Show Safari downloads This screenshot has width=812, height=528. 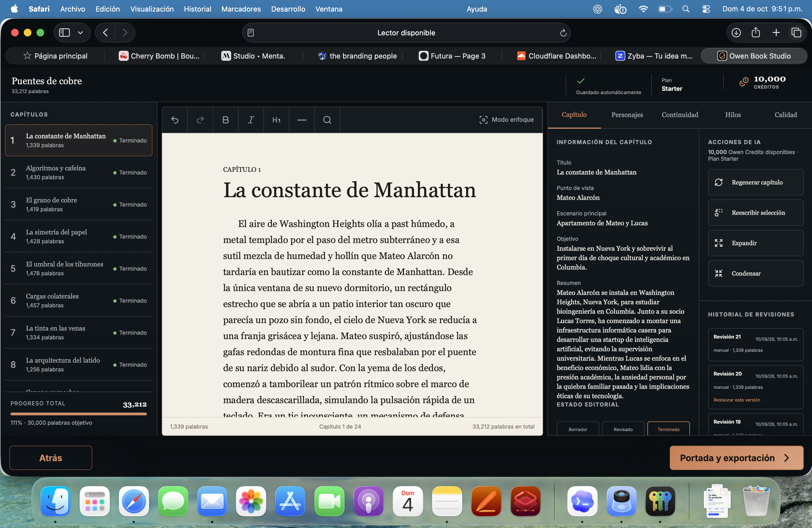tap(736, 33)
